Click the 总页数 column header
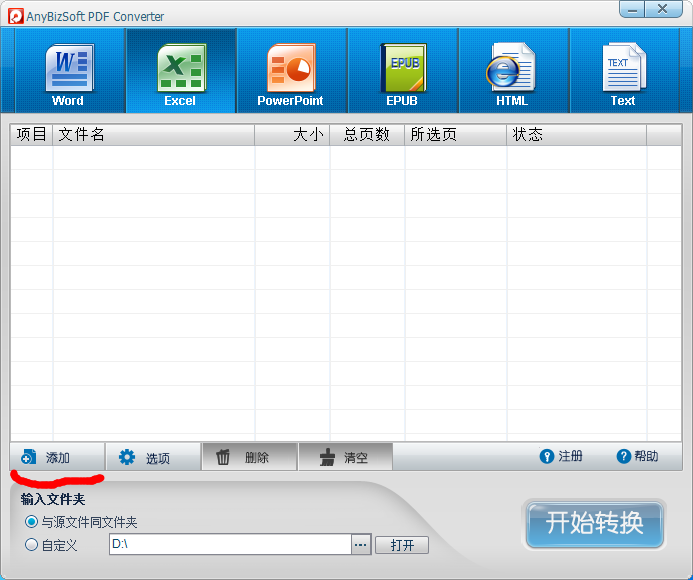The height and width of the screenshot is (580, 693). 367,134
